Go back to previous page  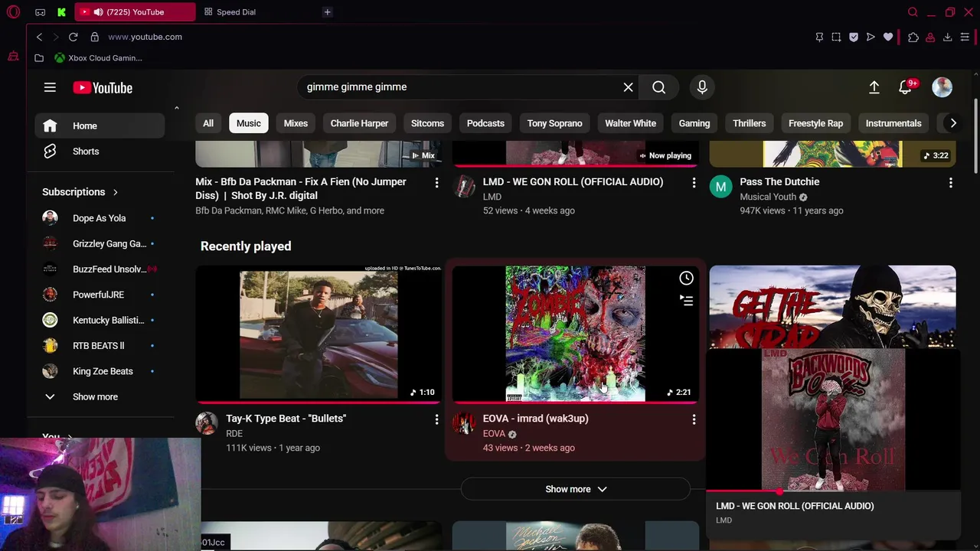(x=40, y=37)
